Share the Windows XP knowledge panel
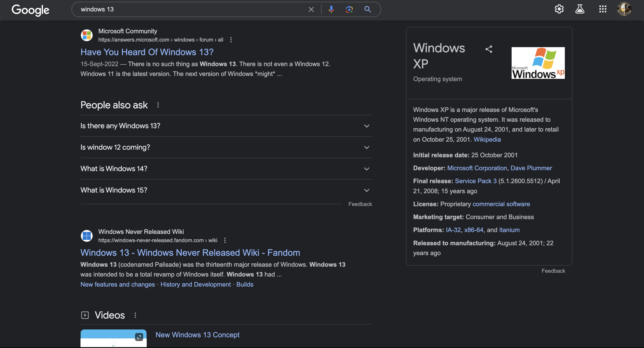Screen dimensions: 644x348 (489, 49)
